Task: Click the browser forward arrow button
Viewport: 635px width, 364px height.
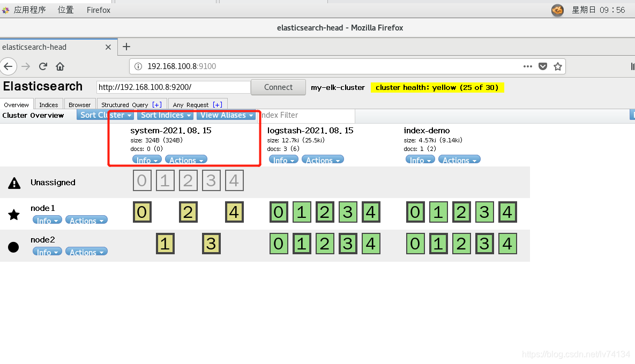Action: pos(26,66)
